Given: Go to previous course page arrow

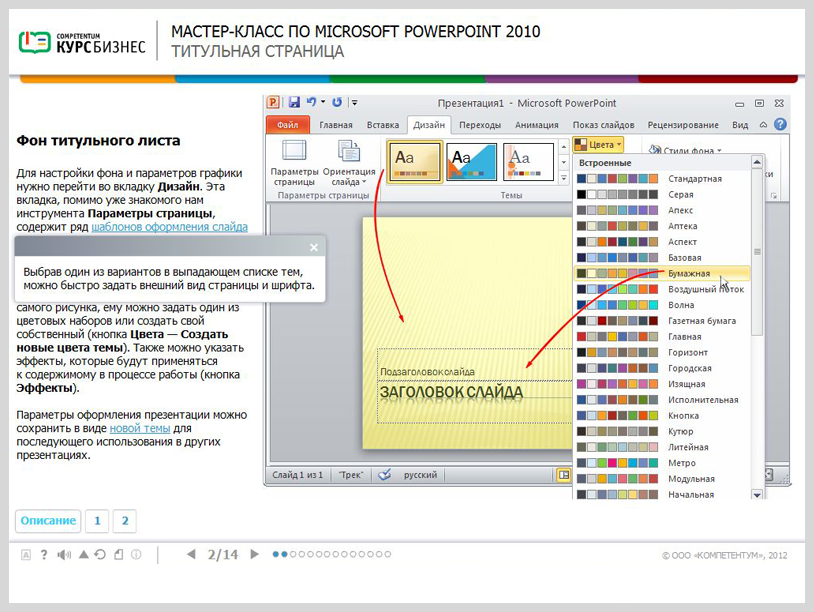Looking at the screenshot, I should coord(191,554).
